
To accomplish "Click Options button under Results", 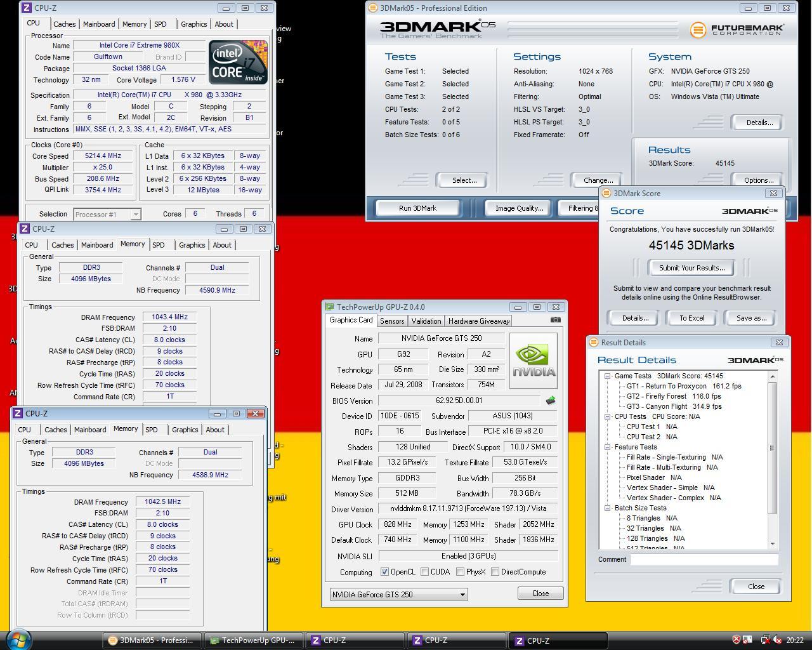I will [x=759, y=180].
